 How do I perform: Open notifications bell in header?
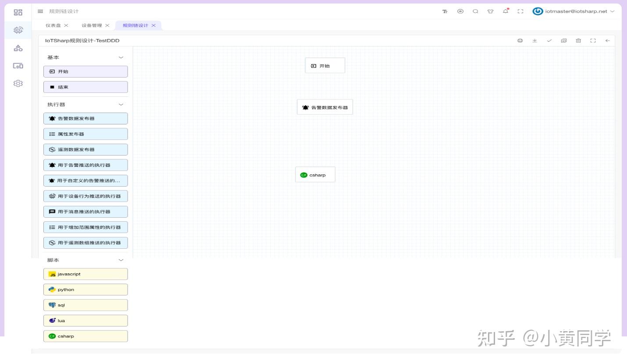(506, 11)
